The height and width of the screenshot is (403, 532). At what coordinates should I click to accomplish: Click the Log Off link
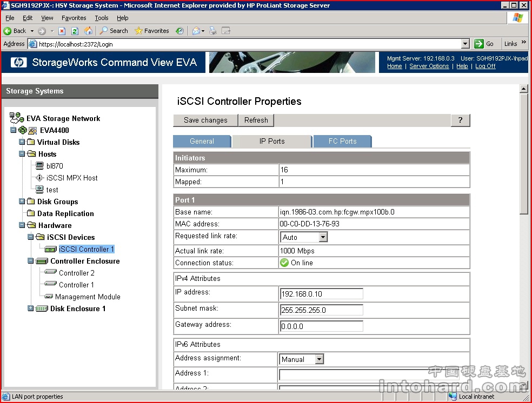click(485, 66)
